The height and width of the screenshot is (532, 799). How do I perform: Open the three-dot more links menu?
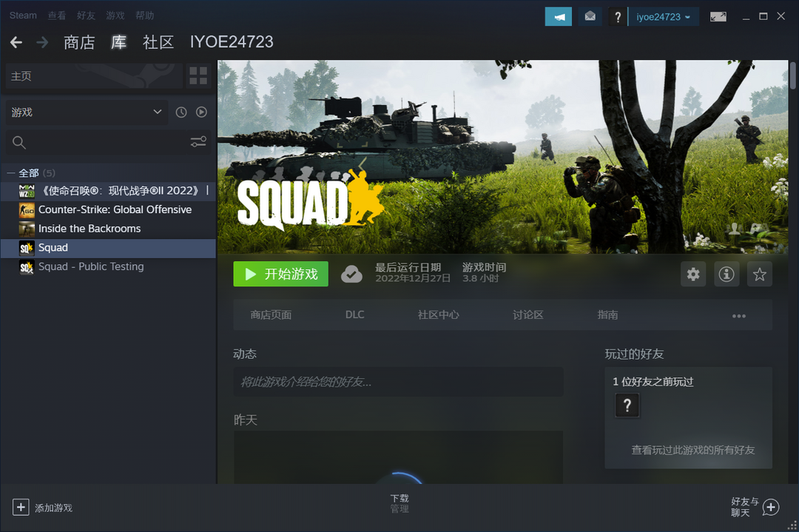[738, 316]
